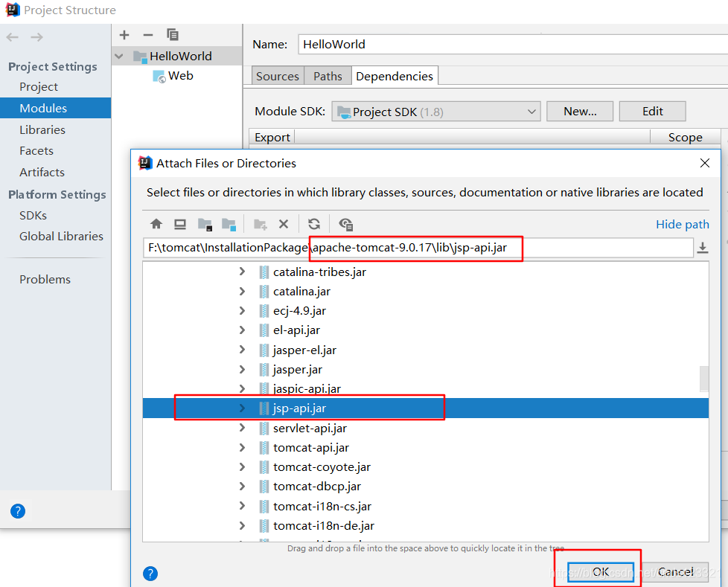Click the Add module plus icon
The height and width of the screenshot is (587, 728).
click(124, 35)
